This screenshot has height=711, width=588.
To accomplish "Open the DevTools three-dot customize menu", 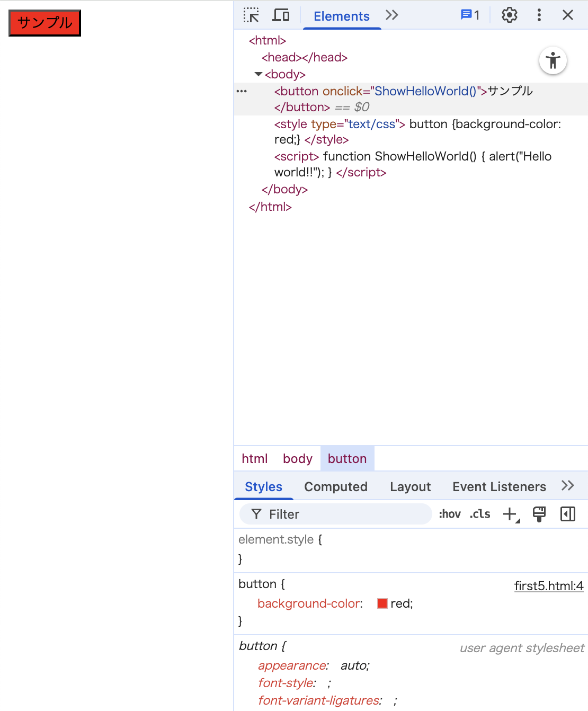I will (x=539, y=15).
